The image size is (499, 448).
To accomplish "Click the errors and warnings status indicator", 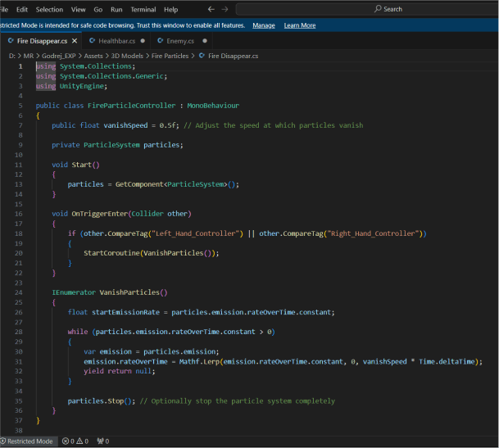I will 75,441.
